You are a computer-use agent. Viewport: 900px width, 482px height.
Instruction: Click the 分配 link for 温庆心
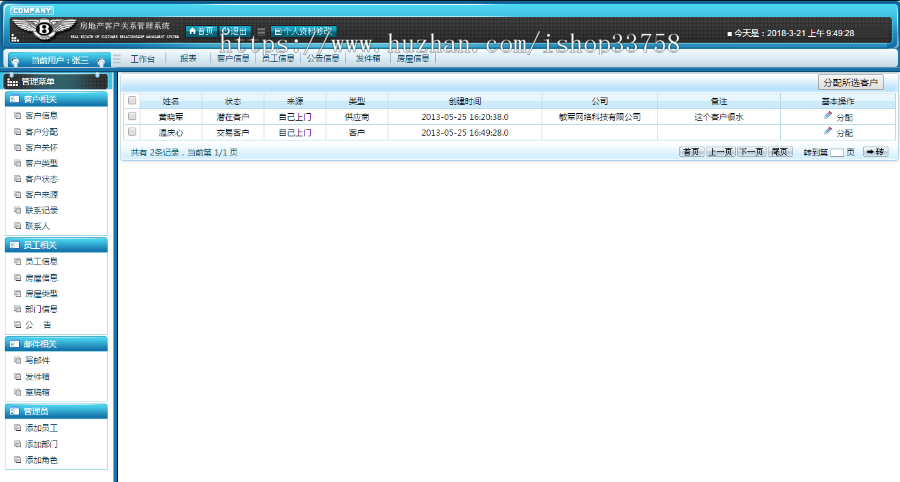point(844,133)
